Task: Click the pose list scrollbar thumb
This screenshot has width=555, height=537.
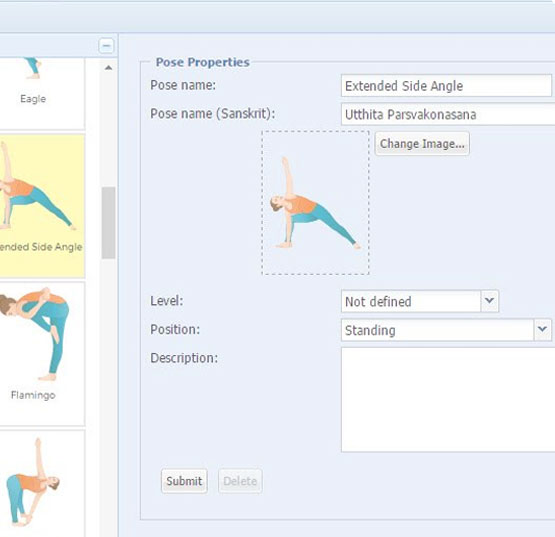Action: 108,223
